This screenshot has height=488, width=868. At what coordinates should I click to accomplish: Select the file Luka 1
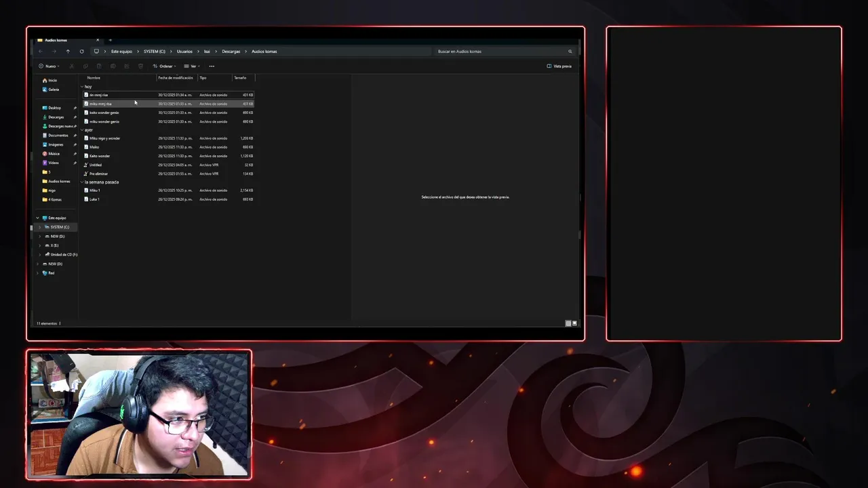click(x=168, y=199)
